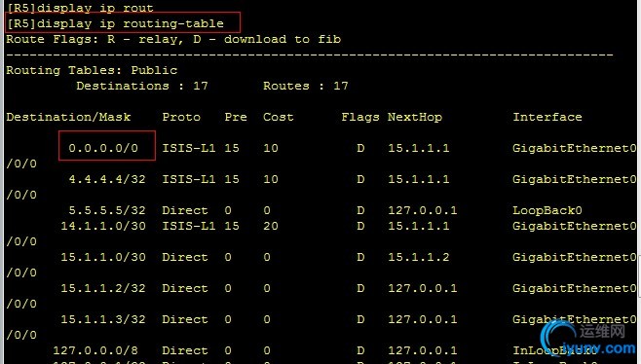Click the Cost column header
This screenshot has height=364, width=641.
[x=278, y=117]
